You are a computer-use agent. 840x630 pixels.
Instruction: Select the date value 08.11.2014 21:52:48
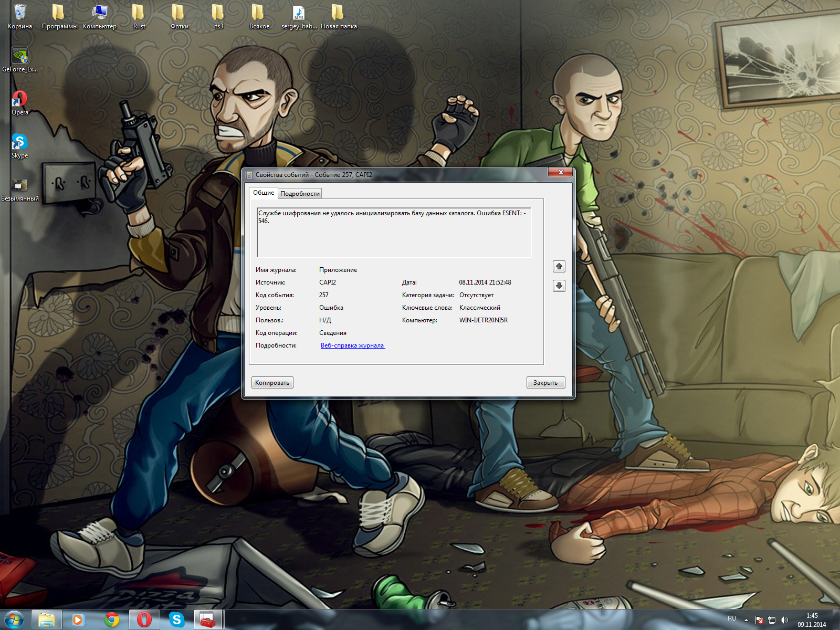coord(485,282)
